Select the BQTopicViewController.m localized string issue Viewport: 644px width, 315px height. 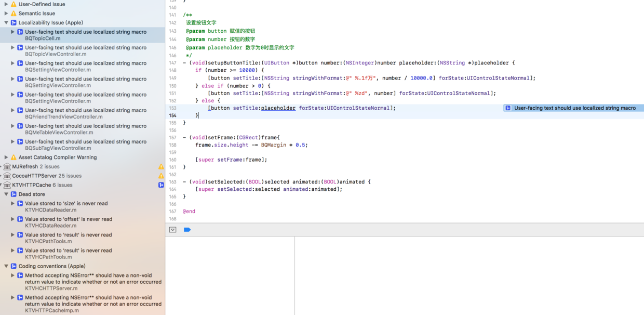click(83, 50)
